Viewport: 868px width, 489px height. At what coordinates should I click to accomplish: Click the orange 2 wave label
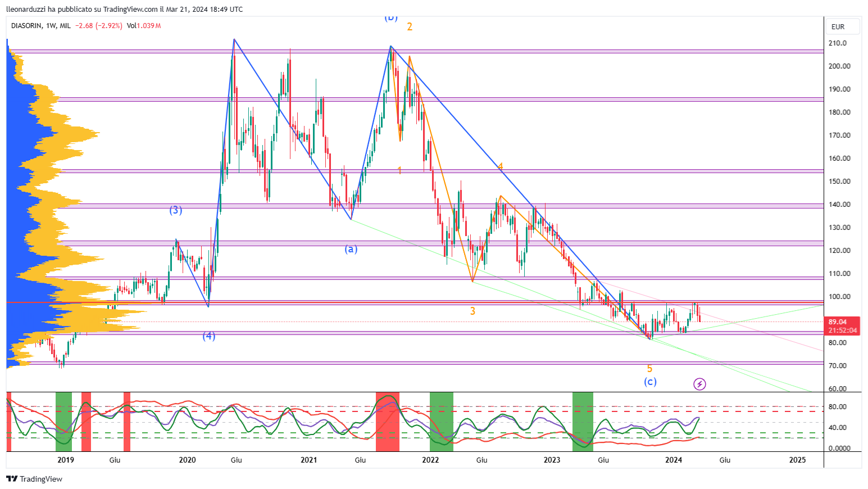click(x=410, y=26)
